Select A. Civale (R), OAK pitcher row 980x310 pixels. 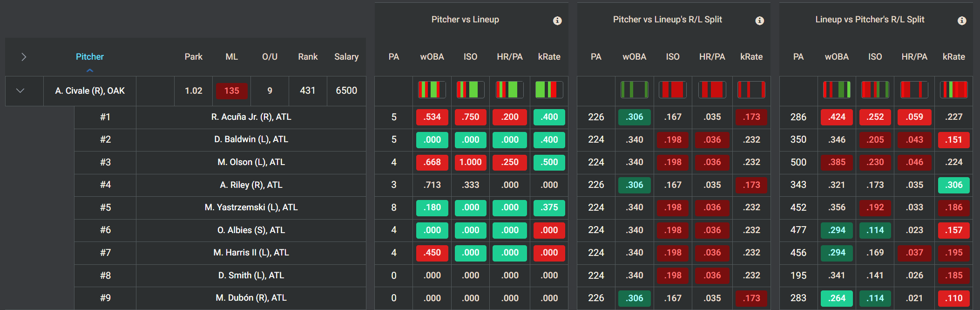(x=90, y=91)
